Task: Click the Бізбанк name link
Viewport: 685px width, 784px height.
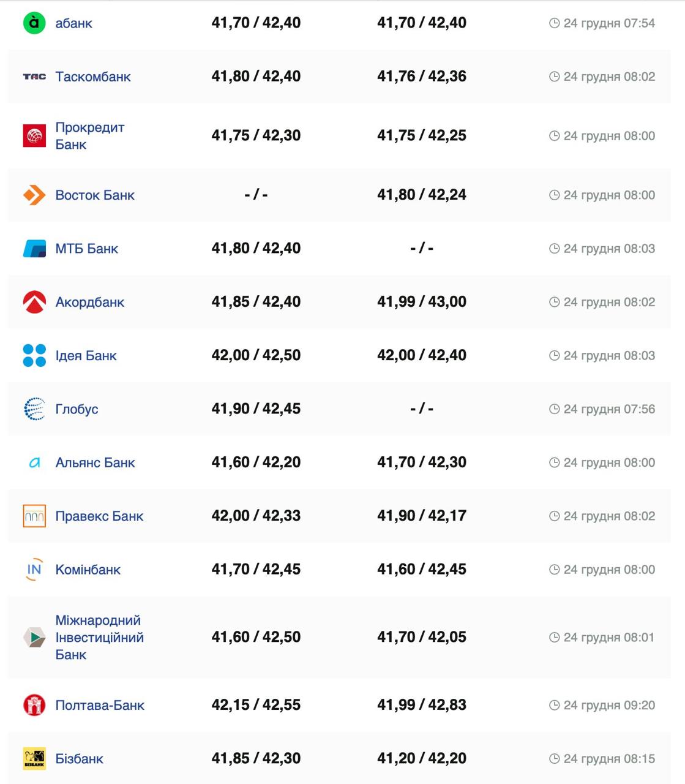Action: pos(79,759)
